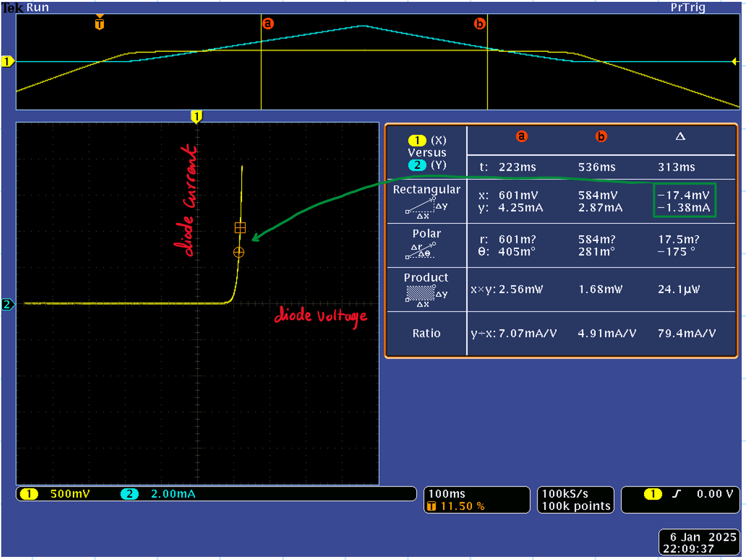
Task: Click the yellow channel 1 marker above XY plot
Action: tap(197, 117)
